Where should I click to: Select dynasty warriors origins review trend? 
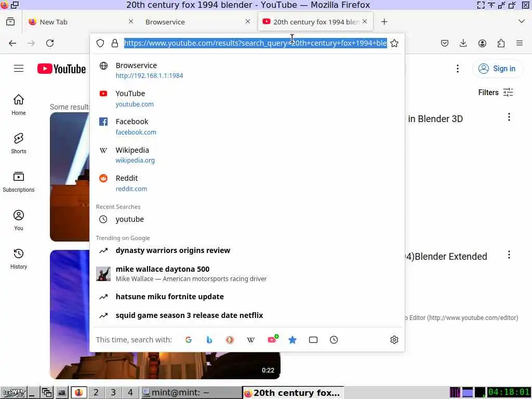pyautogui.click(x=247, y=250)
